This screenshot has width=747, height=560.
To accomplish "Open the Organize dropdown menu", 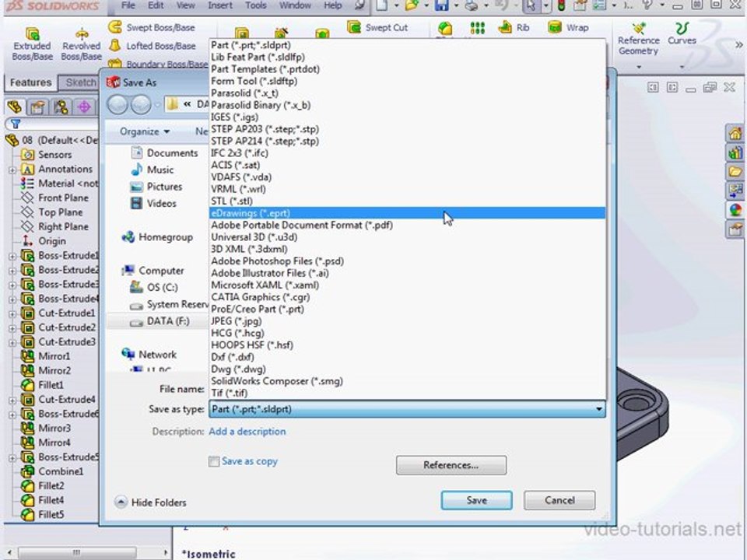I will pyautogui.click(x=145, y=131).
